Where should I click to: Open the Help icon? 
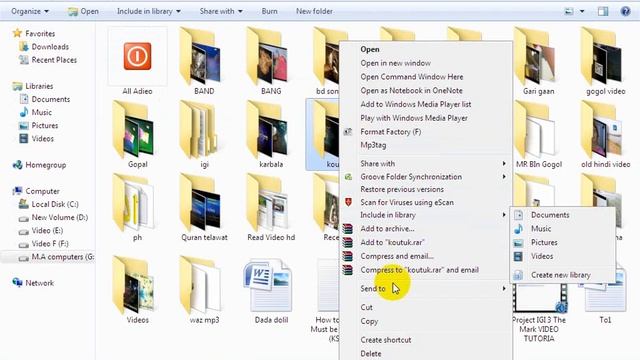[x=625, y=11]
